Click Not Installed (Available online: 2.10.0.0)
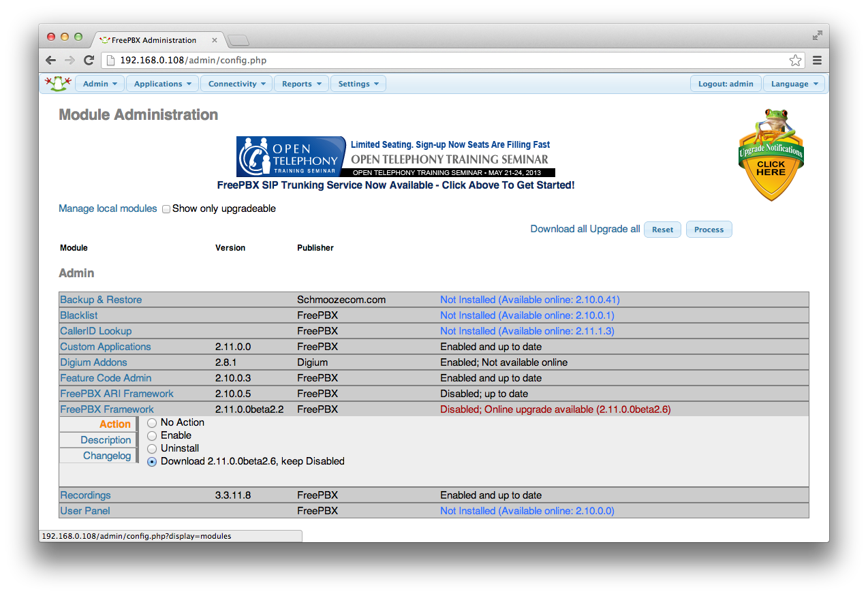868x596 pixels. click(x=527, y=511)
